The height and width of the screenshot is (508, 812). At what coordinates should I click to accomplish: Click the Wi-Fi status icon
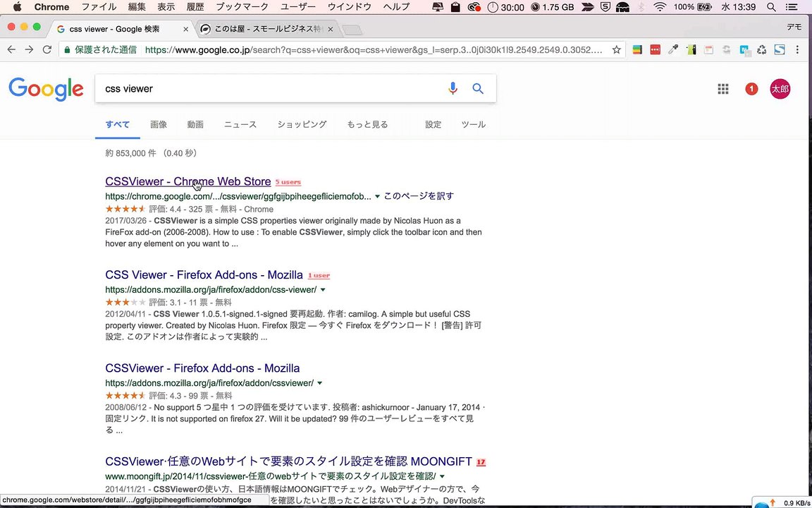coord(659,7)
